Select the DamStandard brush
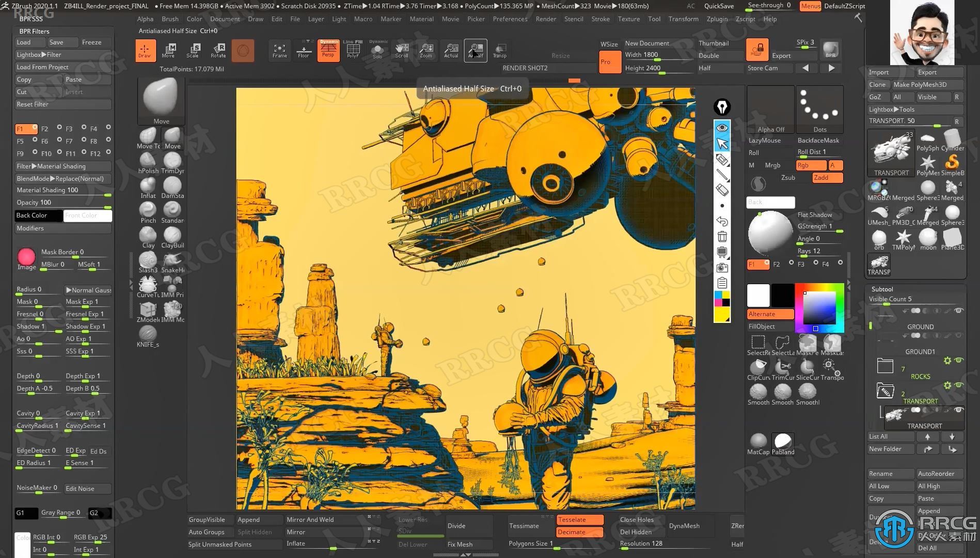This screenshot has width=980, height=558. [172, 188]
